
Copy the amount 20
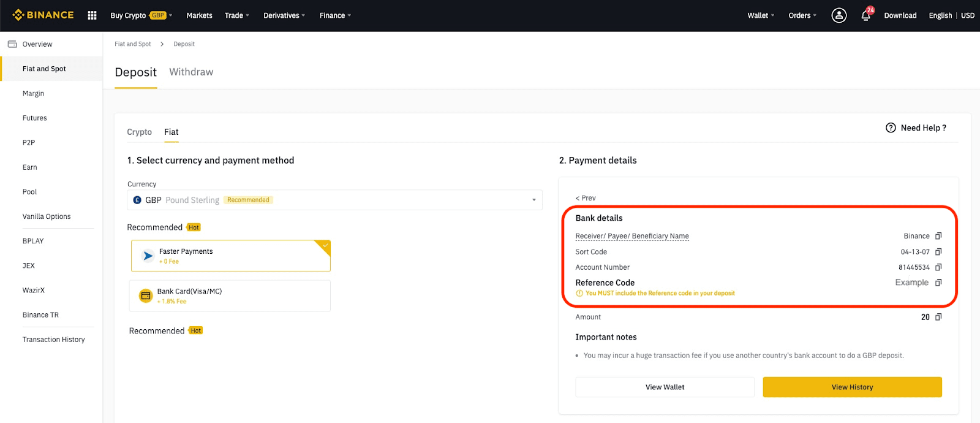click(x=938, y=317)
